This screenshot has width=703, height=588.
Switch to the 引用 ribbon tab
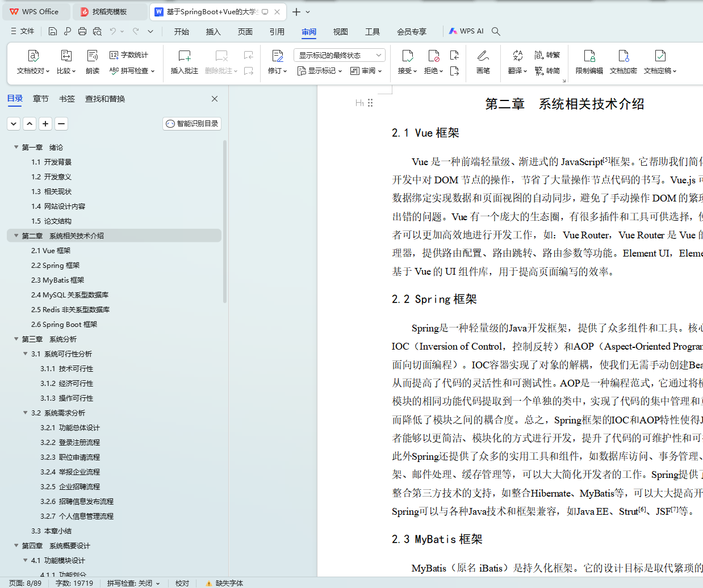tap(277, 32)
